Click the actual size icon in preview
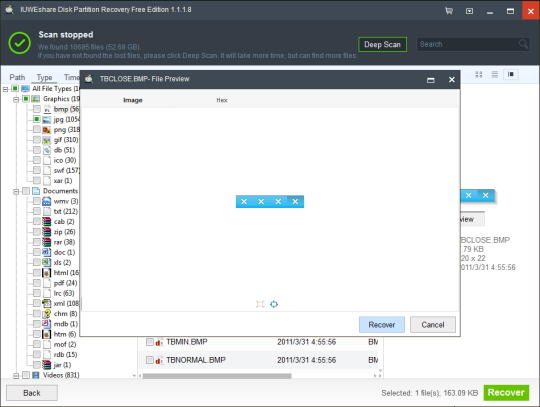This screenshot has height=407, width=540. pyautogui.click(x=274, y=304)
